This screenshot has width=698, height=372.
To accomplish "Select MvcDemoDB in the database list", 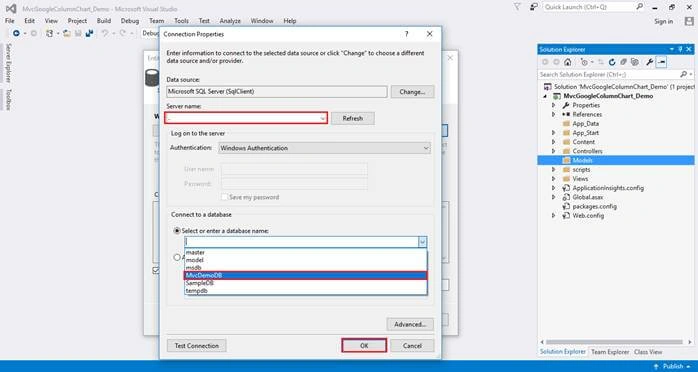I will (x=306, y=275).
